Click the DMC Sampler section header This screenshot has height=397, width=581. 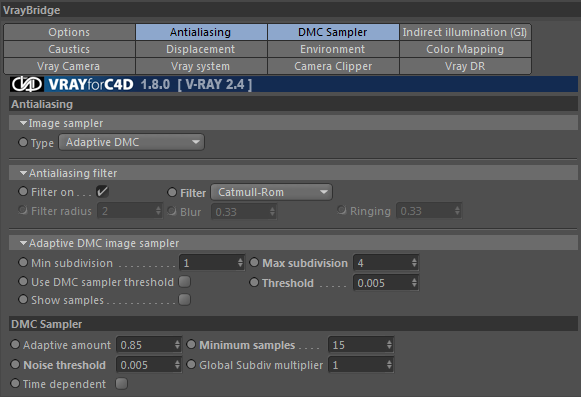coord(293,324)
